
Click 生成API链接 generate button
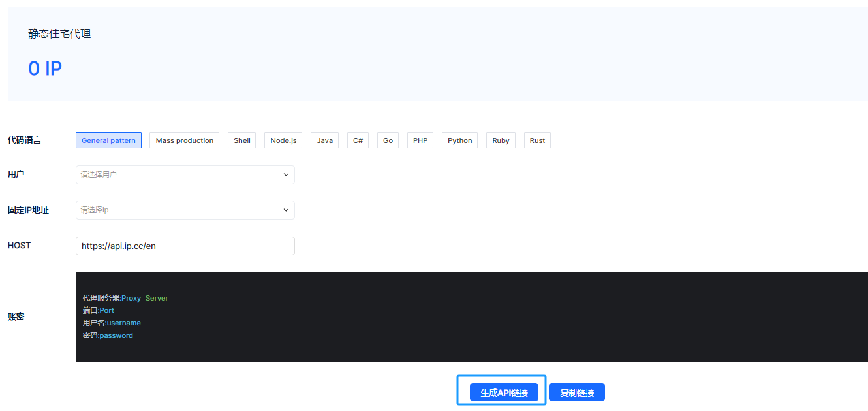coord(504,393)
